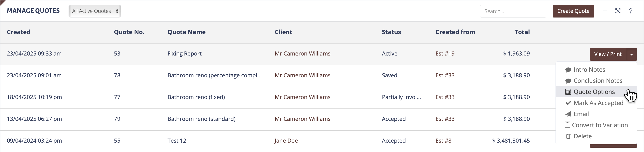Click the Mark As Accepted checkmark icon

click(x=568, y=103)
